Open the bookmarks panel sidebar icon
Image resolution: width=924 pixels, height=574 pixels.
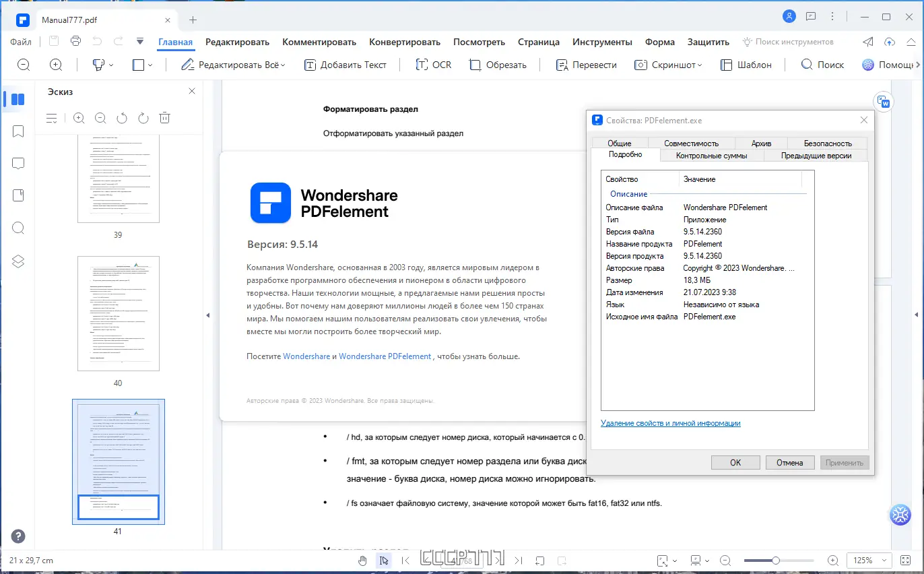pos(18,131)
